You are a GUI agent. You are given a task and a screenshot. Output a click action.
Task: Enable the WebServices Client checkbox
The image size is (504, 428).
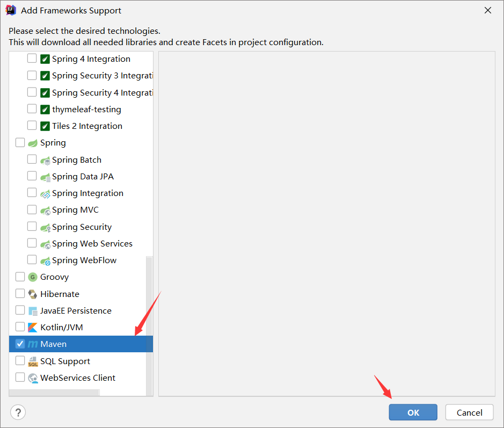(x=20, y=377)
